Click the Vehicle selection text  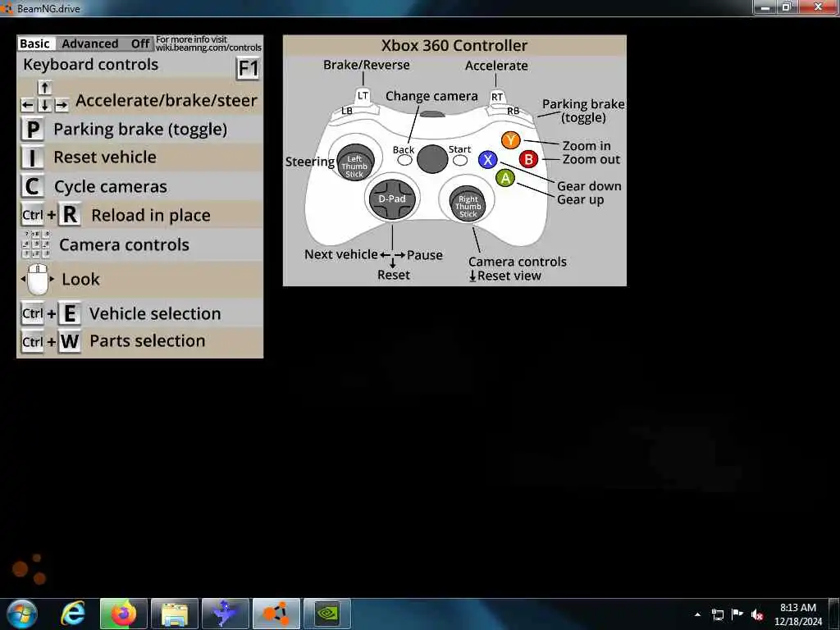coord(155,313)
